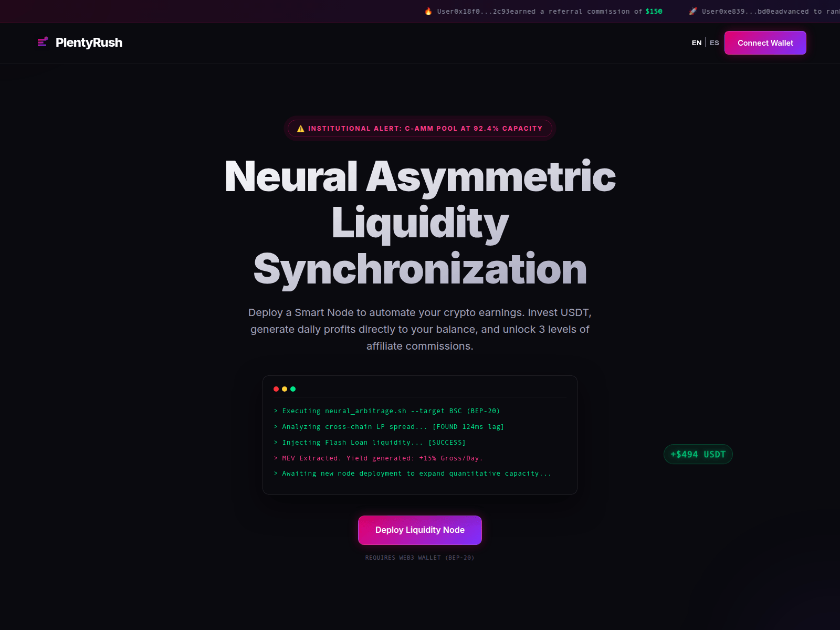Switch language to ES
Viewport: 840px width, 630px height.
[x=715, y=43]
